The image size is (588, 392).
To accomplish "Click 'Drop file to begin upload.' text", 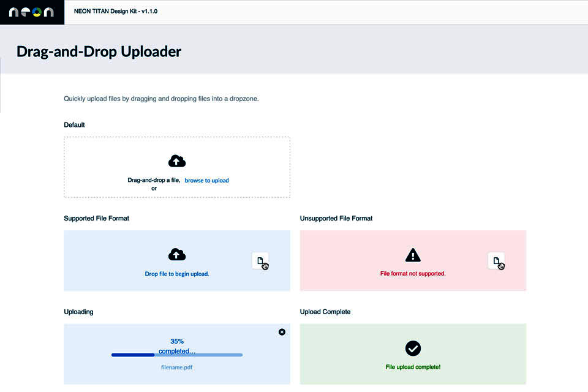I will 177,274.
